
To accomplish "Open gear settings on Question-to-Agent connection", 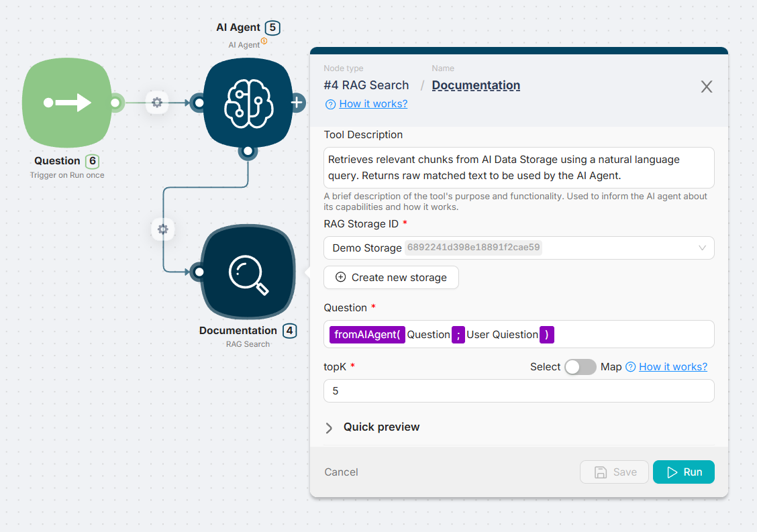I will [156, 103].
